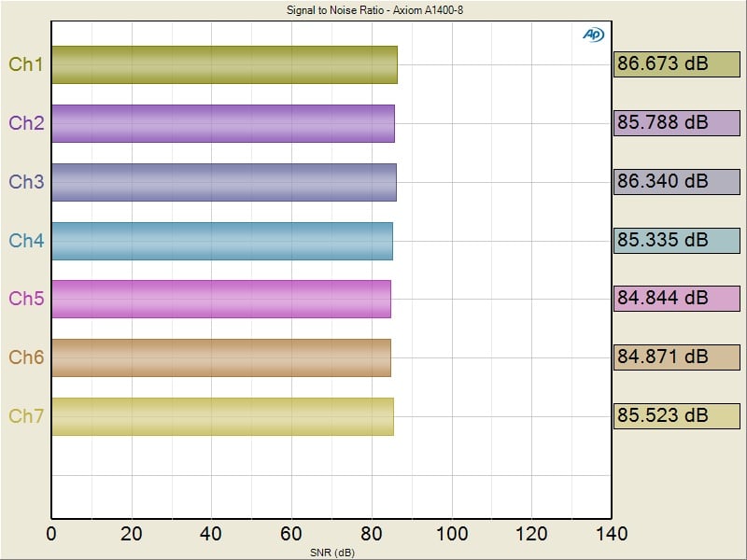The image size is (747, 560).
Task: Select the Ch4 light blue bar
Action: (221, 241)
